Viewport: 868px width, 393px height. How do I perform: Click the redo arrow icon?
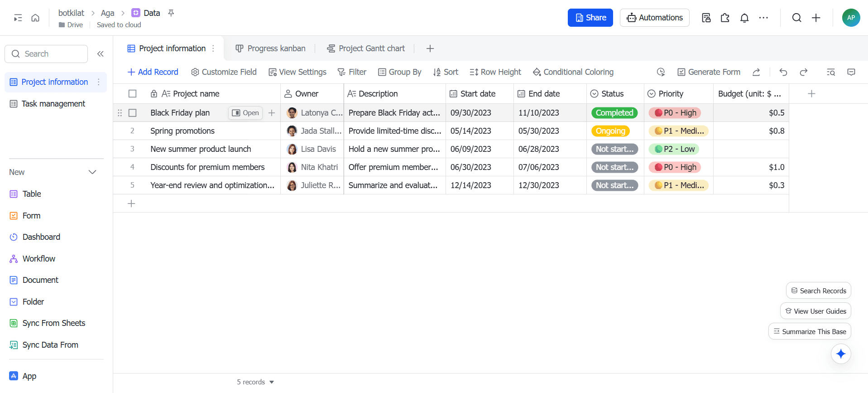coord(804,72)
